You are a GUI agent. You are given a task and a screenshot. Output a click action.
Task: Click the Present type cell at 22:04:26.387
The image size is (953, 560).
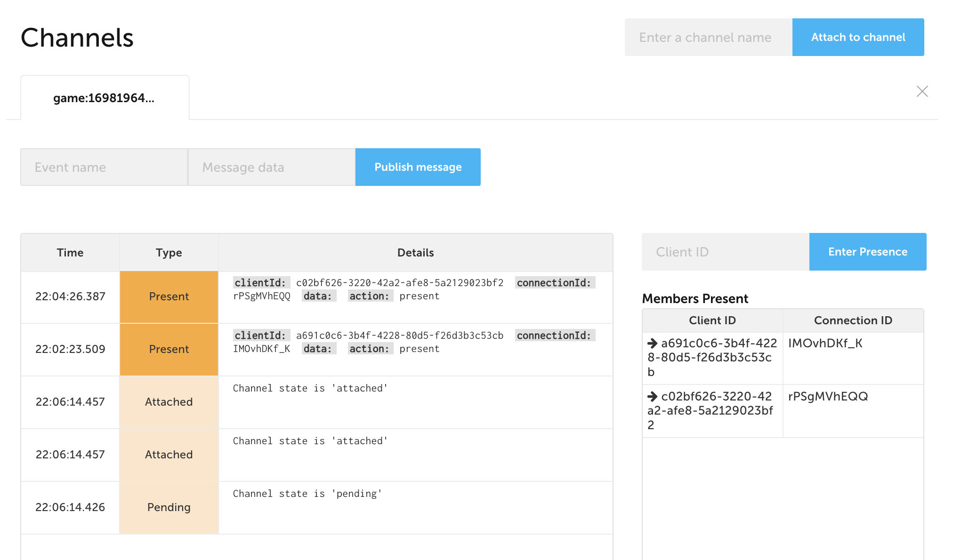pos(169,297)
